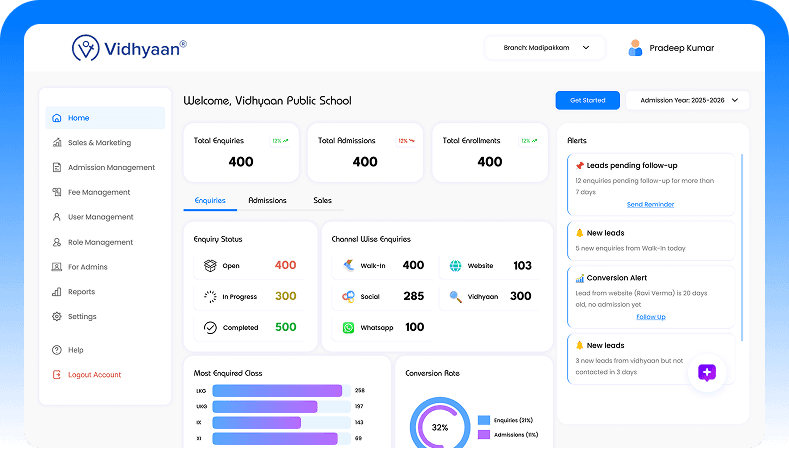This screenshot has height=472, width=789.
Task: Click the Total Enquiries stat card
Action: [x=241, y=153]
